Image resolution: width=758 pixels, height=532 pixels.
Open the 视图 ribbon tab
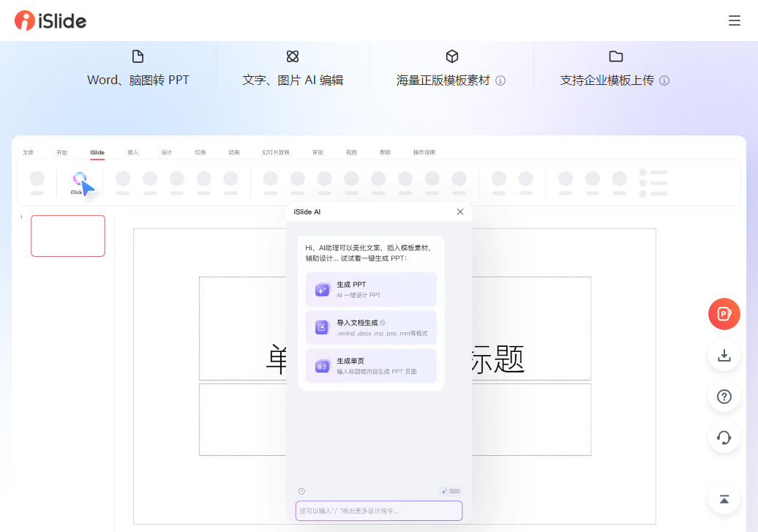pos(351,152)
